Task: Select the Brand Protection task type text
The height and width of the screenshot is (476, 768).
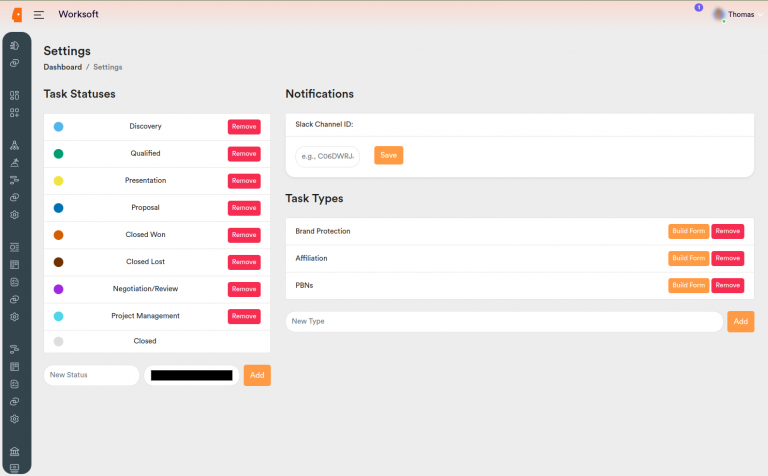Action: point(323,231)
